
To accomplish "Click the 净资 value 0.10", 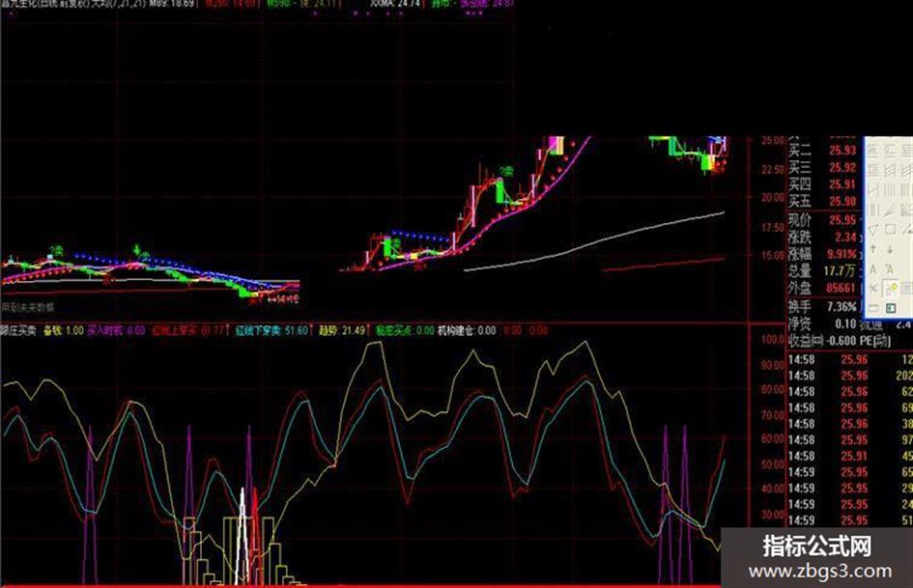I will [845, 323].
